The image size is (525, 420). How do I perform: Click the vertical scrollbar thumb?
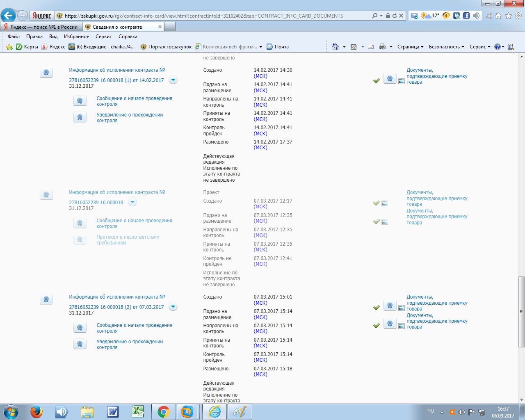tap(521, 312)
